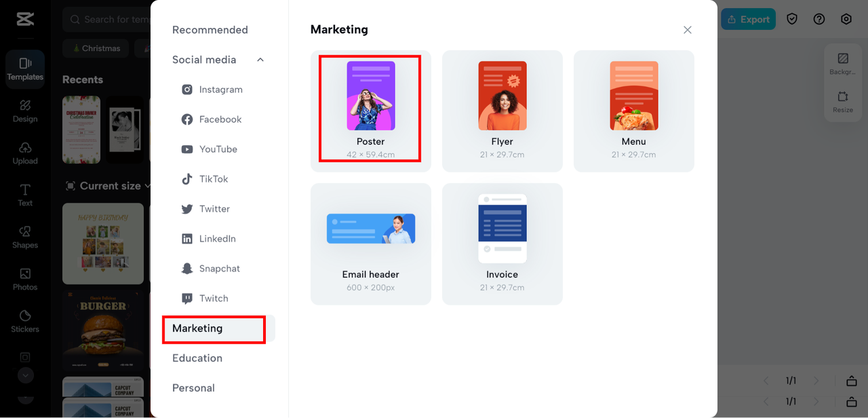
Task: Open the Shapes panel
Action: pyautogui.click(x=25, y=237)
